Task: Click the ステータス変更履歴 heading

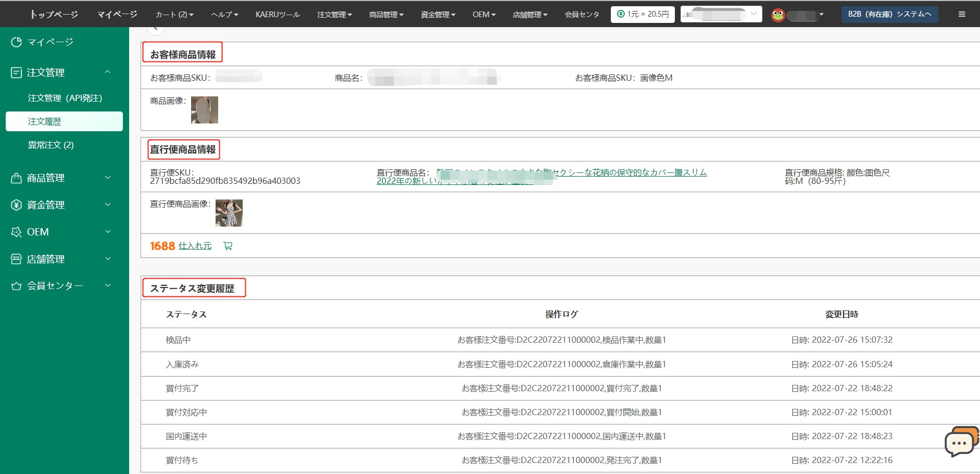Action: [192, 289]
